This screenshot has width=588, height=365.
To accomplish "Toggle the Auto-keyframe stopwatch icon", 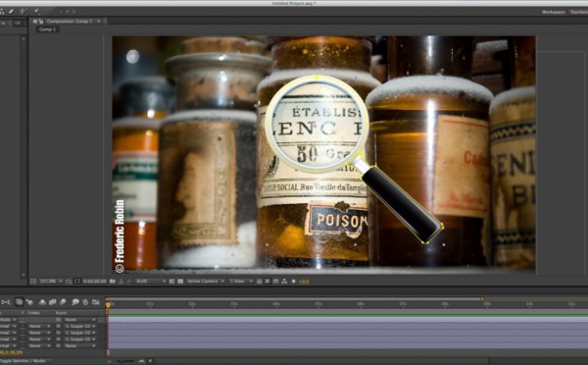I will coord(85,302).
